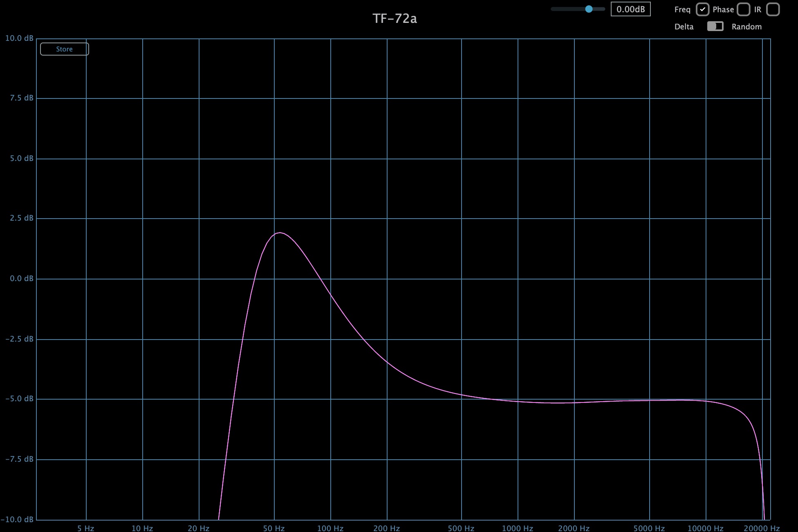The height and width of the screenshot is (532, 798).
Task: Click the Store button
Action: pyautogui.click(x=64, y=49)
